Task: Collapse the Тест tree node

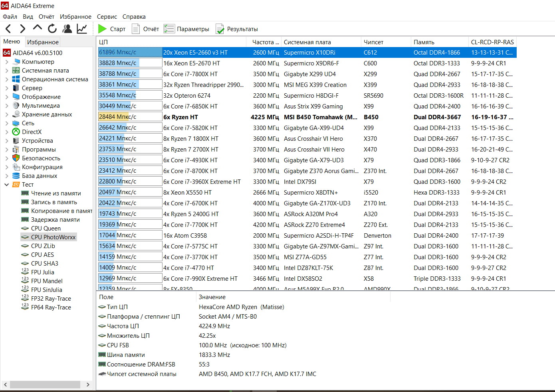Action: [x=6, y=185]
